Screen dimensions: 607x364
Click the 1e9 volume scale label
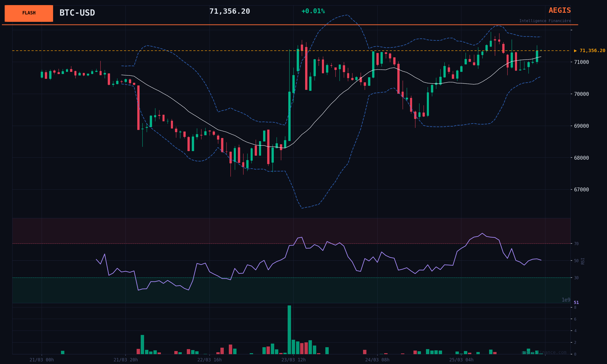566,300
